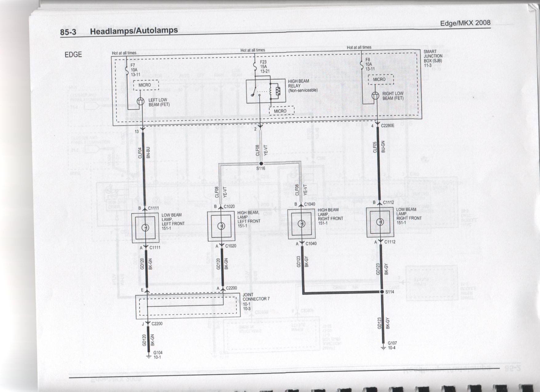
Task: Click the CLF08 YE-VT label above C1020
Action: click(x=220, y=192)
